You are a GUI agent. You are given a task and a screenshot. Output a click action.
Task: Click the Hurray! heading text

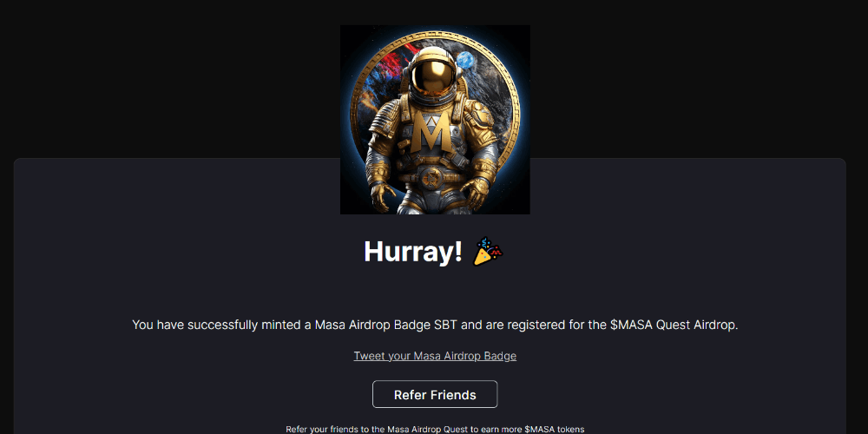pos(413,252)
